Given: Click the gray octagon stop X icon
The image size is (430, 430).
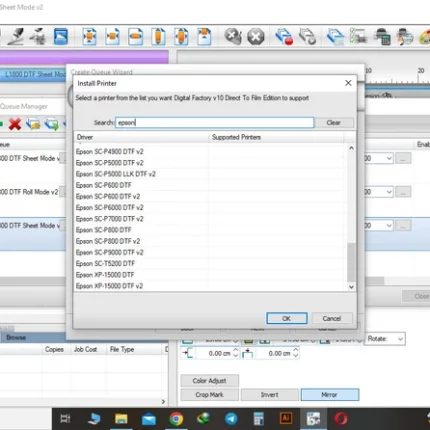Looking at the screenshot, I should point(256,36).
